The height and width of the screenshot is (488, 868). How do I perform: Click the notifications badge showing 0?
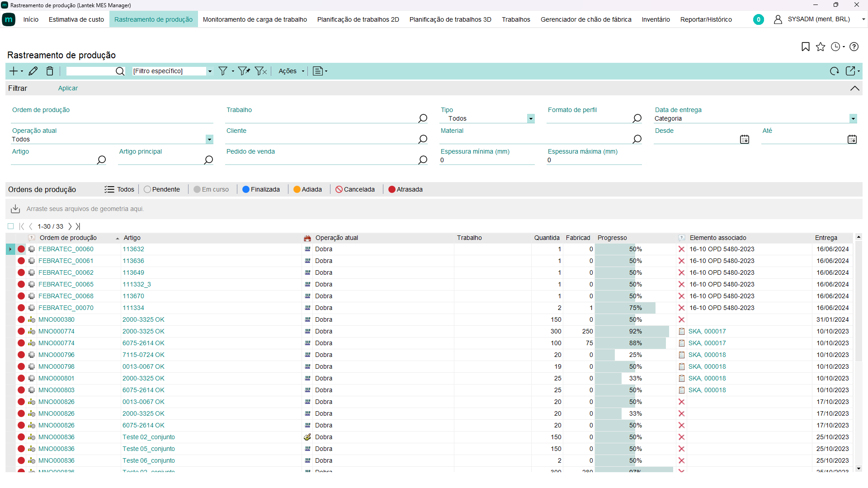pyautogui.click(x=759, y=19)
